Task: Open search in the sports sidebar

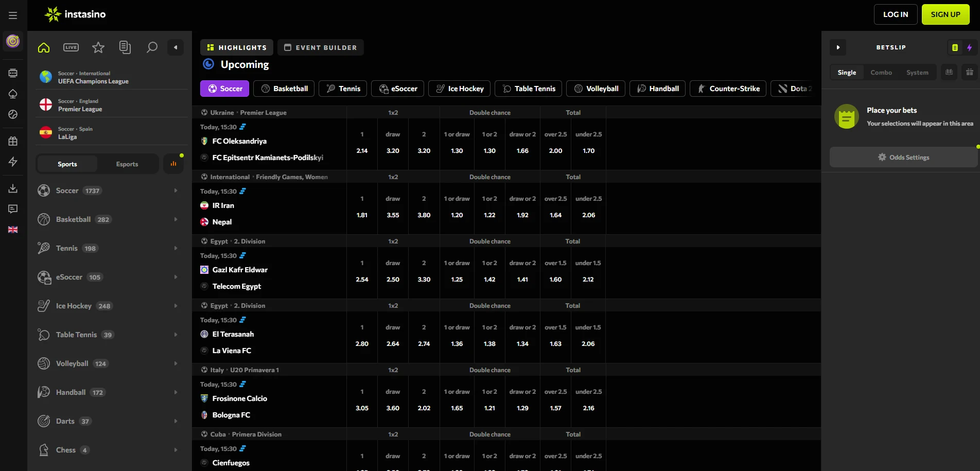Action: pos(152,47)
